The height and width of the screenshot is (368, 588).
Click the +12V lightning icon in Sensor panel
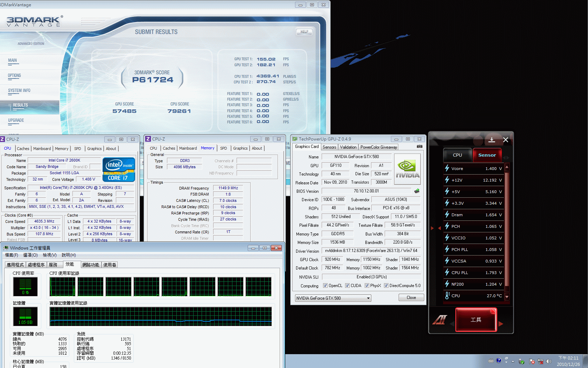[447, 180]
